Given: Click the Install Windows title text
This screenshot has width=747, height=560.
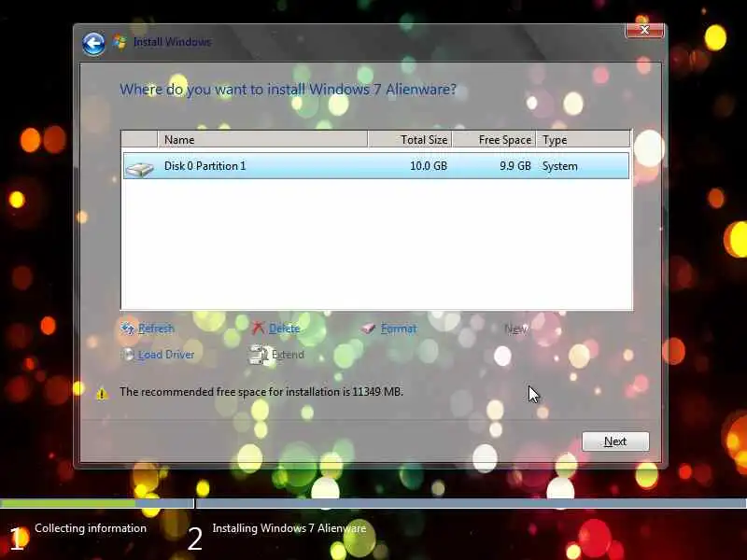Looking at the screenshot, I should pos(173,42).
